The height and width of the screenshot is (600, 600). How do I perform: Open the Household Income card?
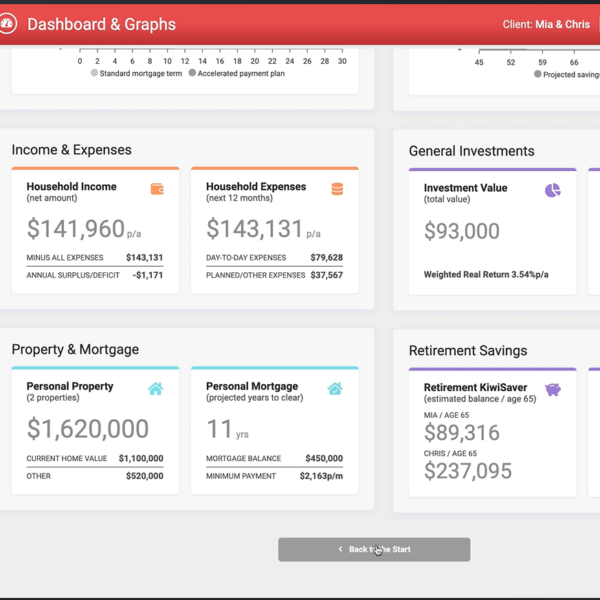[x=95, y=231]
